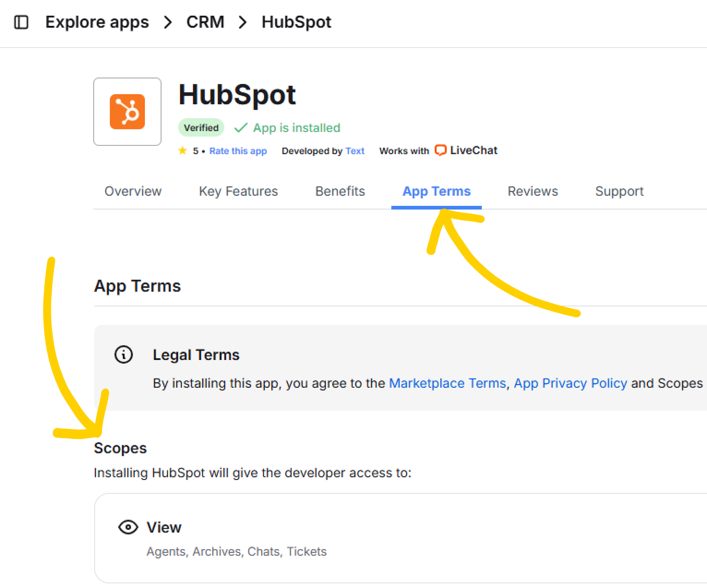The height and width of the screenshot is (588, 707).
Task: Open the Benefits tab
Action: tap(340, 191)
